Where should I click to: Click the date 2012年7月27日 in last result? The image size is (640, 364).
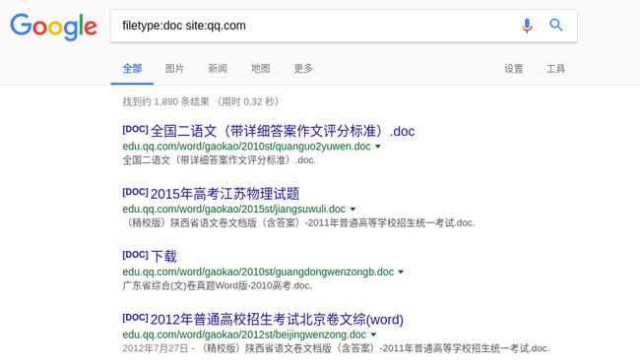pos(156,348)
